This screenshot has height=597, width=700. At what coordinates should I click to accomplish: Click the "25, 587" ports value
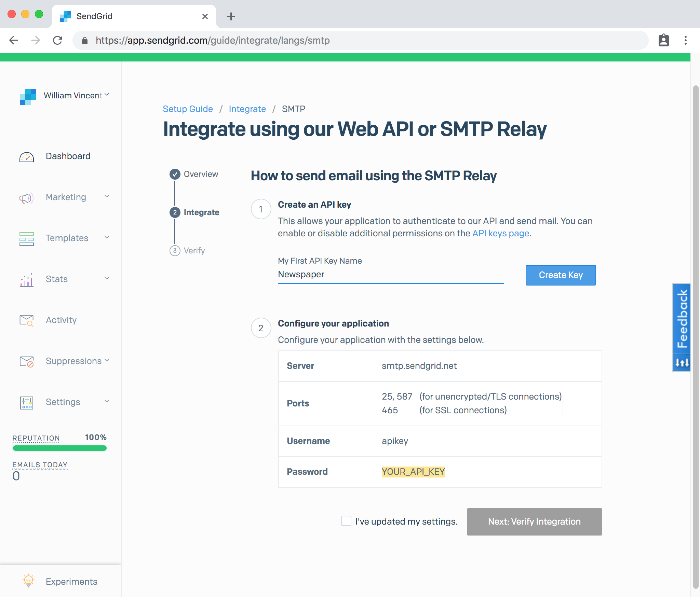pyautogui.click(x=397, y=397)
